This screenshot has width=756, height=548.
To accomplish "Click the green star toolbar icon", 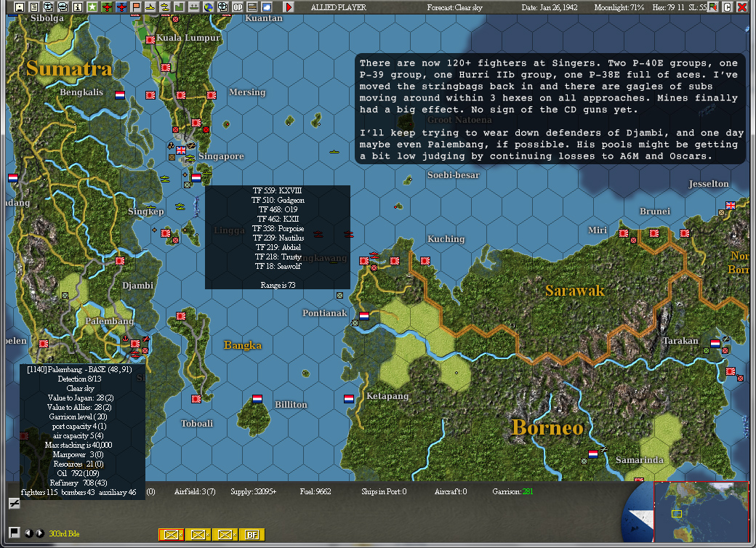I will click(92, 7).
